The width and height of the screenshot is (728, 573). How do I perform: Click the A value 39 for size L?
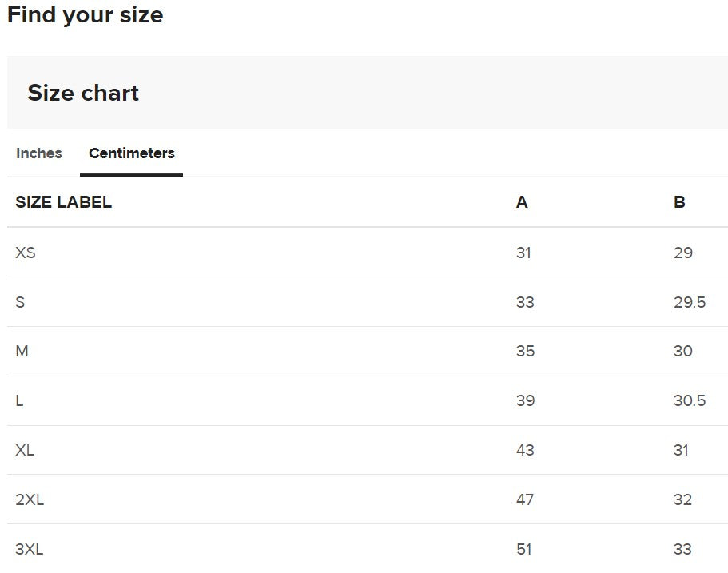(525, 400)
